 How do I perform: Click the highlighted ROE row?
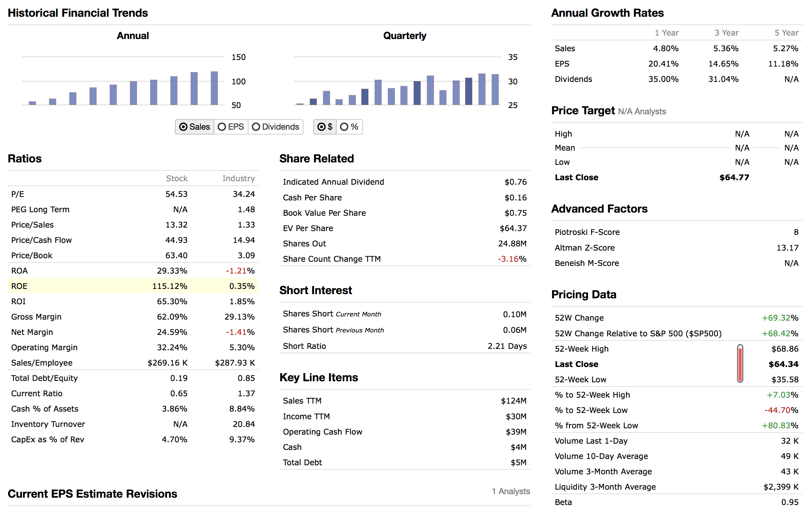[133, 286]
